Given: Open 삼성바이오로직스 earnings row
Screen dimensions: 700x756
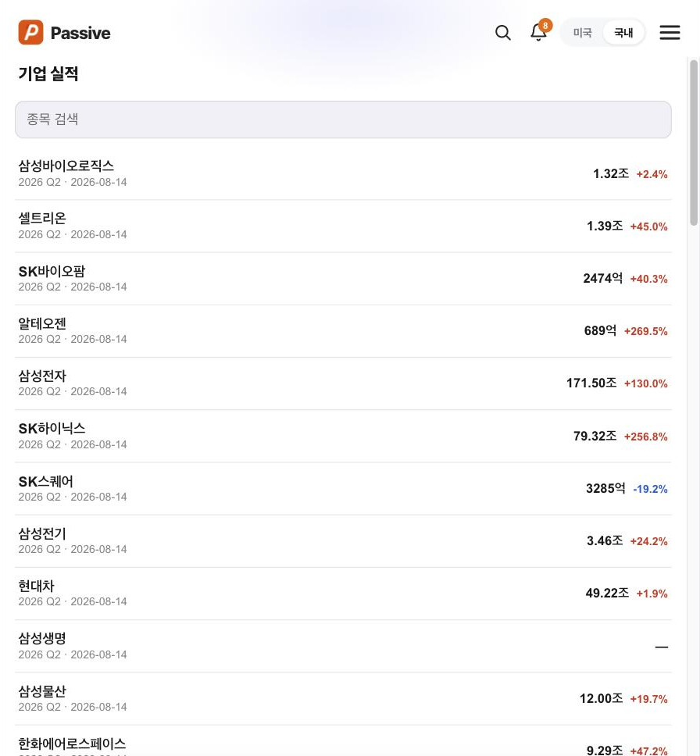Looking at the screenshot, I should click(x=343, y=173).
